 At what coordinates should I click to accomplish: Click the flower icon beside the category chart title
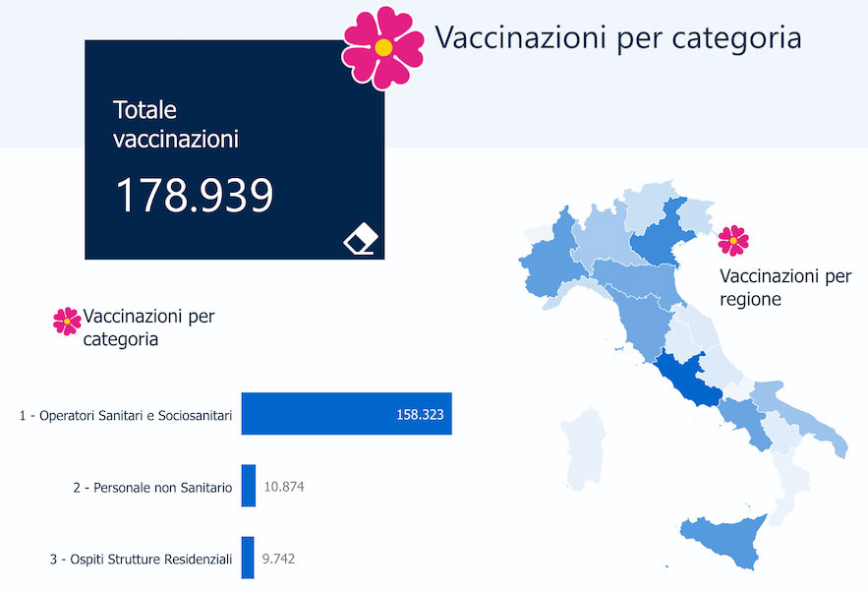pos(67,321)
